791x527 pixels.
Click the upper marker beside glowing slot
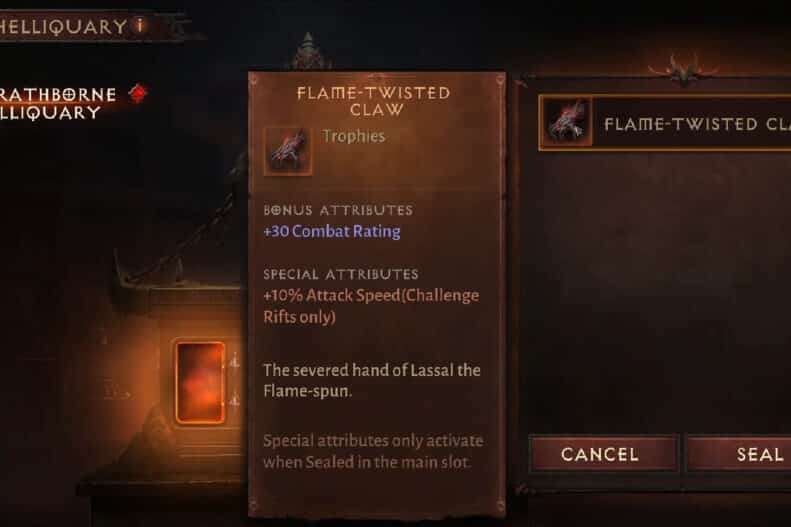click(x=234, y=362)
